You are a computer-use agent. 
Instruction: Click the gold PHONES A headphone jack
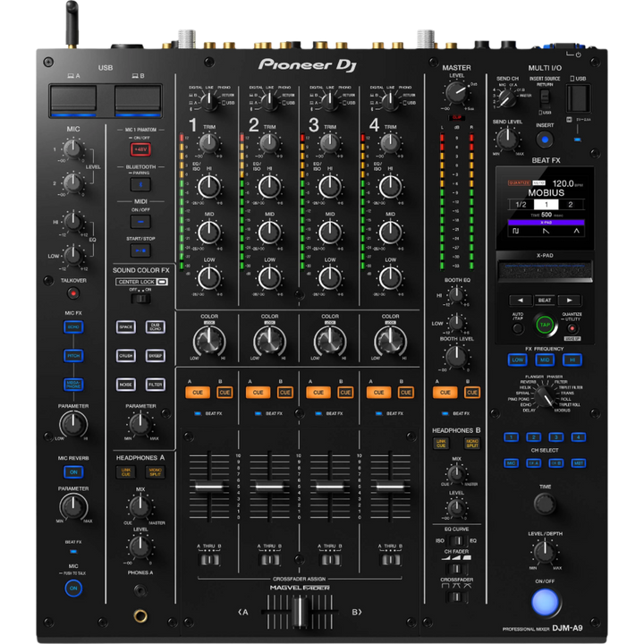coord(140,615)
